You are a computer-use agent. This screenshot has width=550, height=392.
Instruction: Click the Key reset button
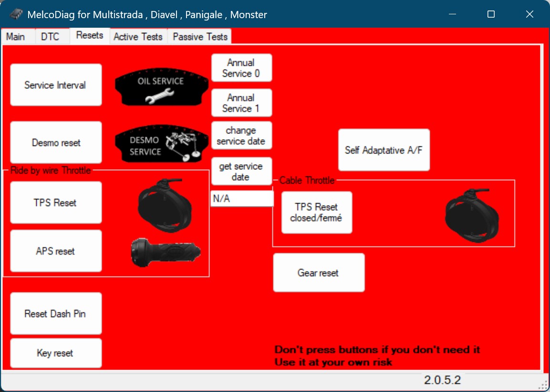(x=56, y=353)
